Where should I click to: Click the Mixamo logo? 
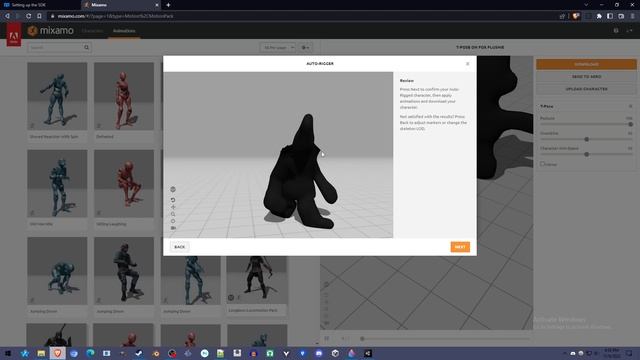51,31
